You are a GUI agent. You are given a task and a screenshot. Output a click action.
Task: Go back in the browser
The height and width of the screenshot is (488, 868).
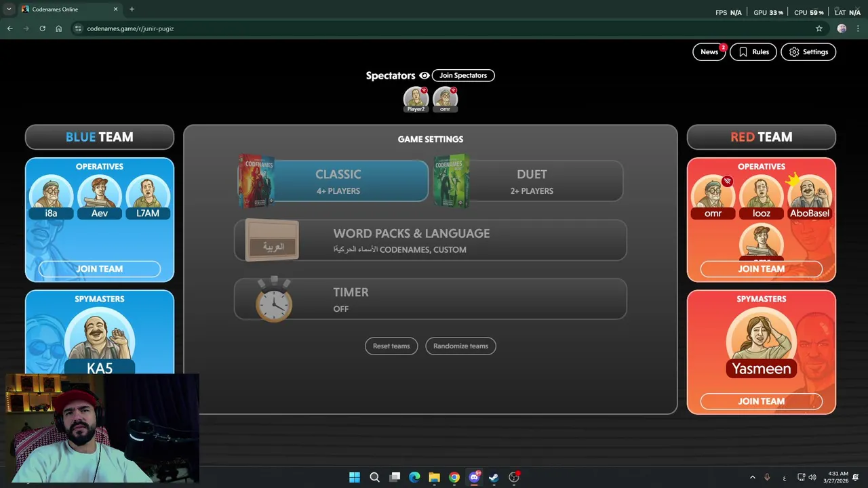tap(9, 28)
